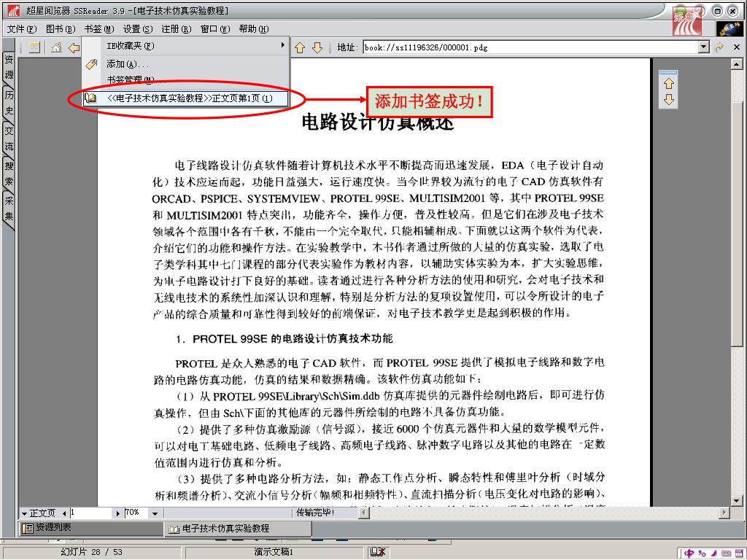Select the 电子技术仿真实验教程 bottom tab
Image resolution: width=747 pixels, height=560 pixels.
(238, 529)
